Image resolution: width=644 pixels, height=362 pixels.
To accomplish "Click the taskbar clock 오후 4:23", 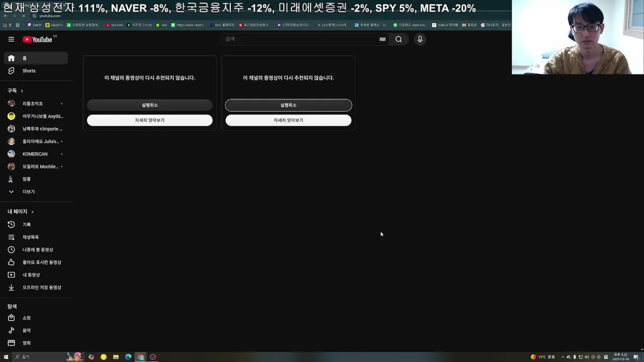I will (x=620, y=357).
